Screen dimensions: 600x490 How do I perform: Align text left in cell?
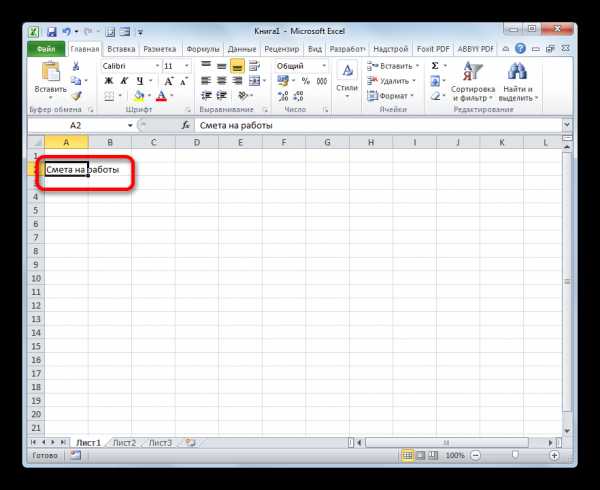(x=206, y=81)
